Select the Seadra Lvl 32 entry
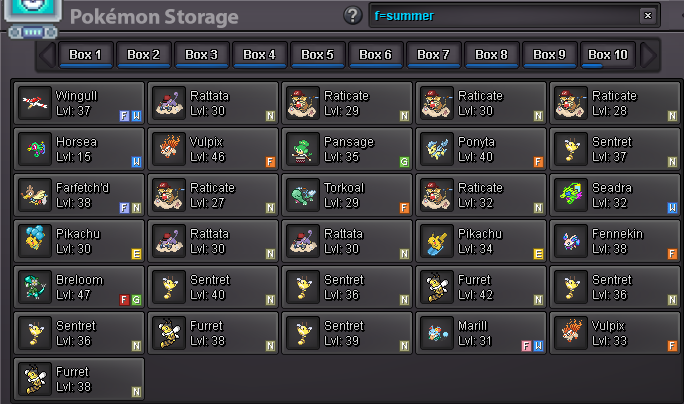 click(x=614, y=195)
